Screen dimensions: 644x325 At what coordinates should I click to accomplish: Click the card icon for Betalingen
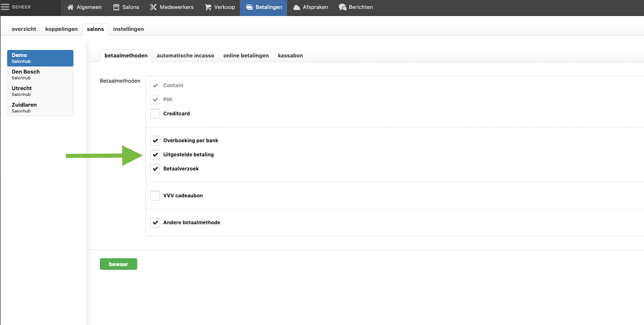[249, 7]
